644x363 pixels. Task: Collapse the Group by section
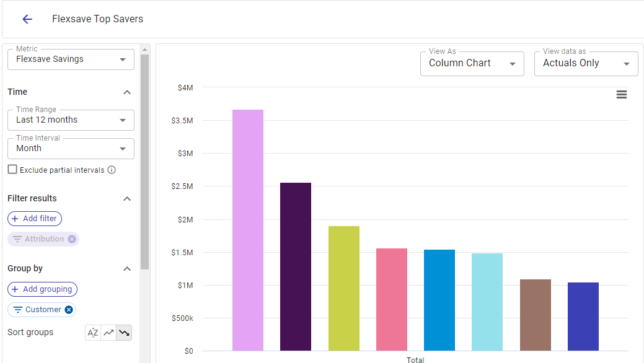coord(127,269)
